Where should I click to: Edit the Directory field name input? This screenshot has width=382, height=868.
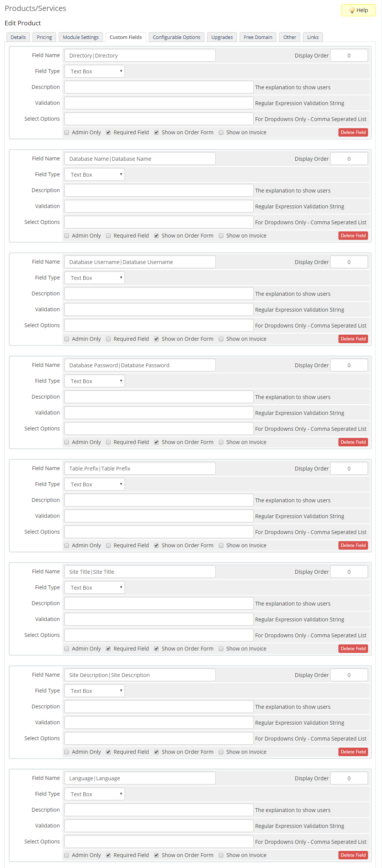[x=140, y=55]
